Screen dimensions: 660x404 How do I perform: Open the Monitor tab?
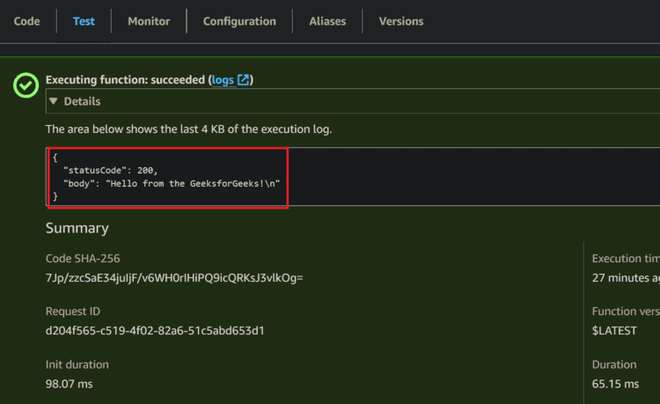pos(148,21)
